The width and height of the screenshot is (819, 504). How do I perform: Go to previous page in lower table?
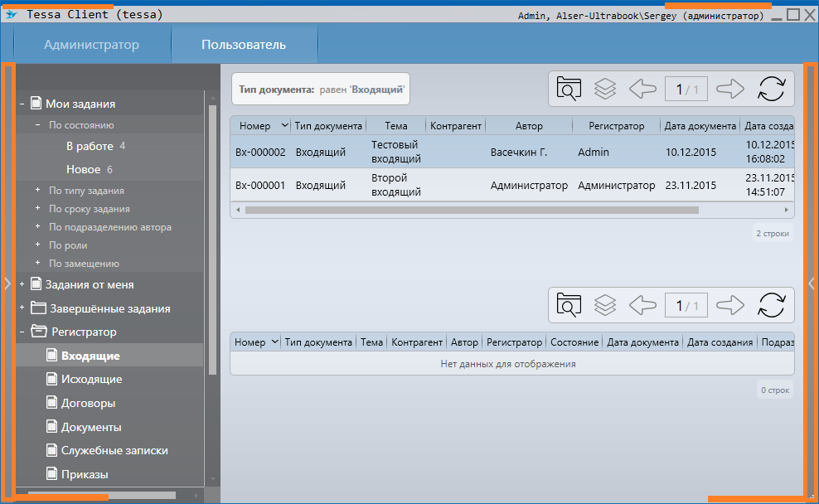click(642, 305)
